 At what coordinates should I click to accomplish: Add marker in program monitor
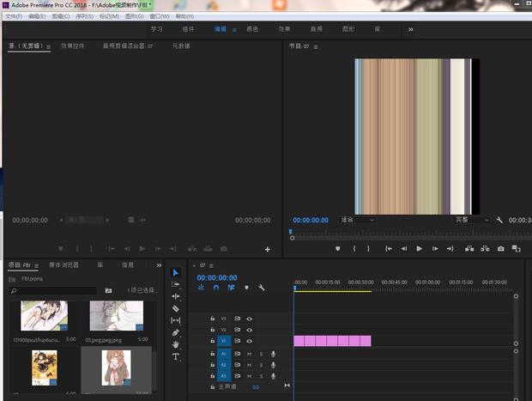pos(337,249)
